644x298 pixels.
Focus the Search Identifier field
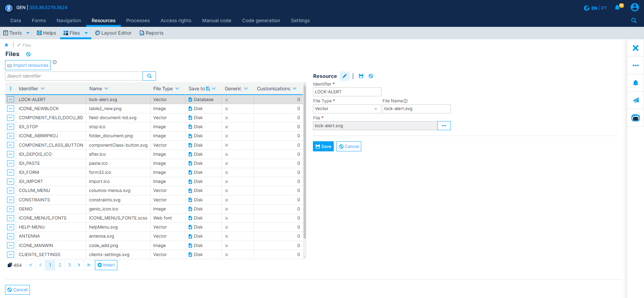pyautogui.click(x=74, y=76)
